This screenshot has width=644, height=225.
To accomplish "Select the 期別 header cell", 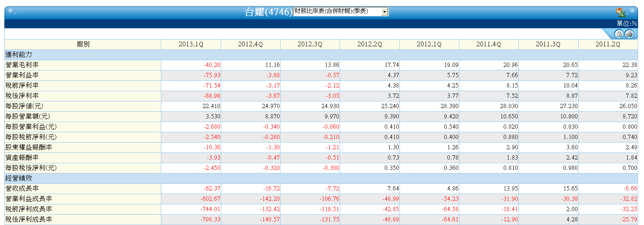I will [83, 44].
